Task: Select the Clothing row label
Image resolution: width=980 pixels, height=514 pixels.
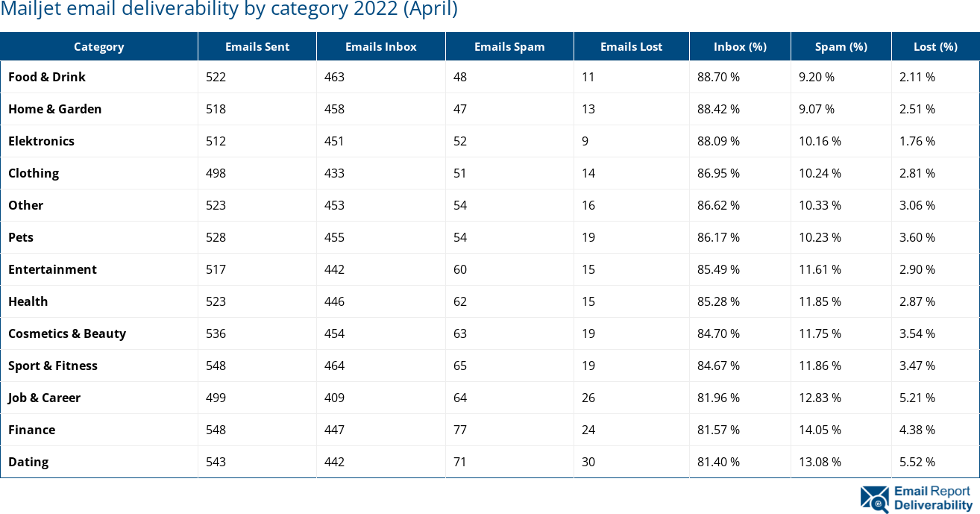Action: point(34,173)
